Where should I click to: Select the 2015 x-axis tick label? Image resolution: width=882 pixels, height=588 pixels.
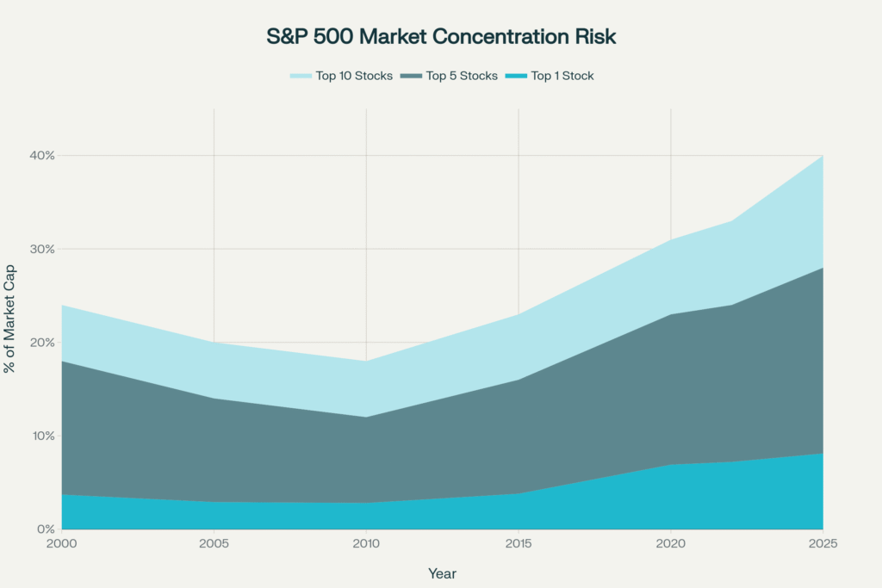coord(519,544)
